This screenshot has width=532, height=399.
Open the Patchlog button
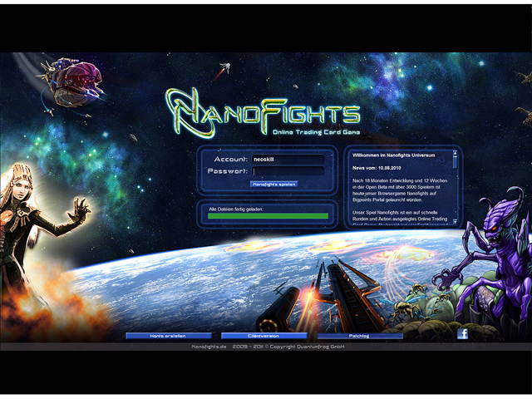click(360, 336)
